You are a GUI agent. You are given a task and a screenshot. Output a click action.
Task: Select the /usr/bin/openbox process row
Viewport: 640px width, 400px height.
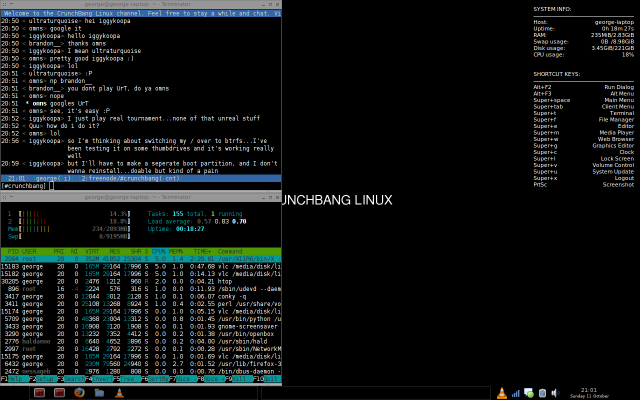point(141,334)
